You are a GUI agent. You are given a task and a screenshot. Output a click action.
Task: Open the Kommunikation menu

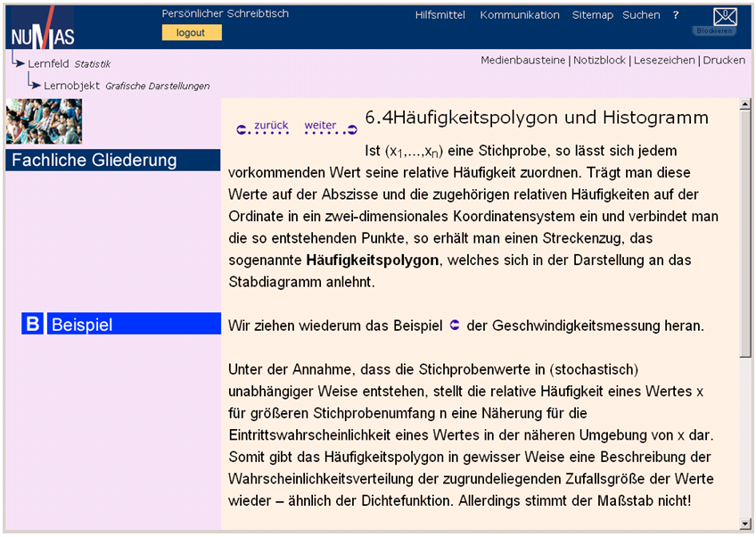tap(520, 15)
